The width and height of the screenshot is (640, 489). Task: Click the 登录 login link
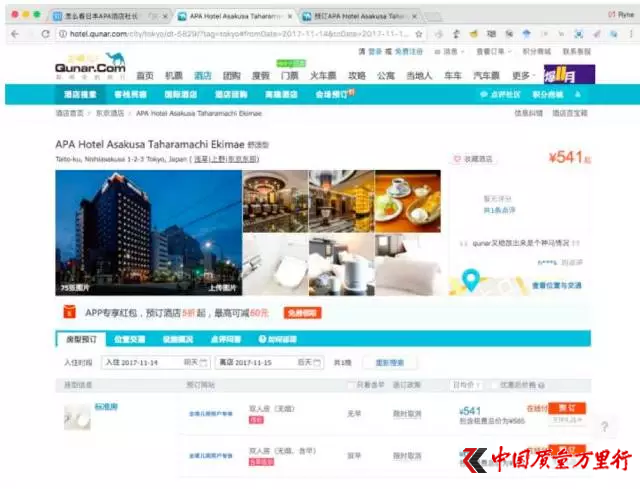(x=375, y=52)
